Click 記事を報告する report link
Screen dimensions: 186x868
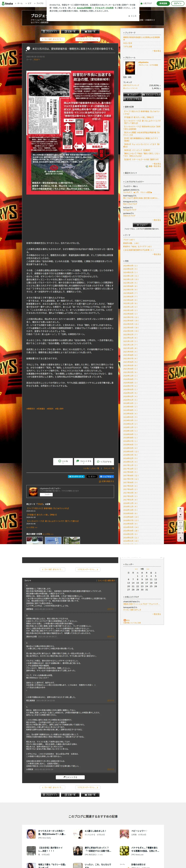107,481
